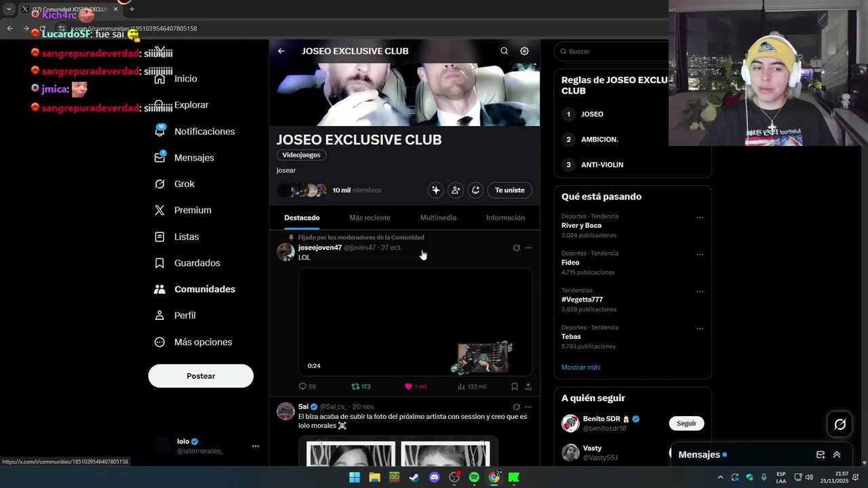The height and width of the screenshot is (488, 868).
Task: Open the floating Grok button
Action: (840, 424)
